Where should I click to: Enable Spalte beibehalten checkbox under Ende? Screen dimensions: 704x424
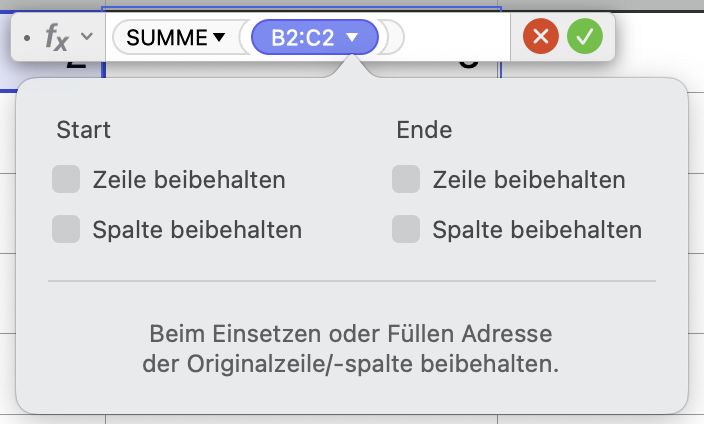point(406,229)
